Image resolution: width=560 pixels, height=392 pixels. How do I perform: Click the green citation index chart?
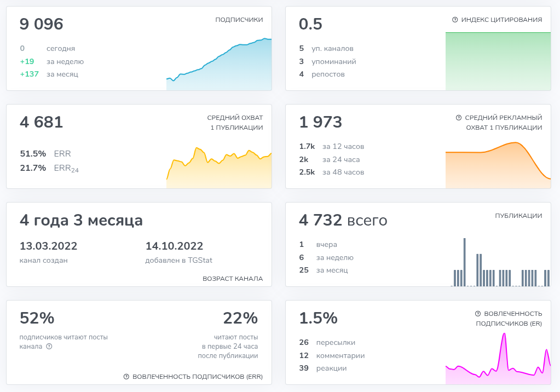click(x=498, y=61)
